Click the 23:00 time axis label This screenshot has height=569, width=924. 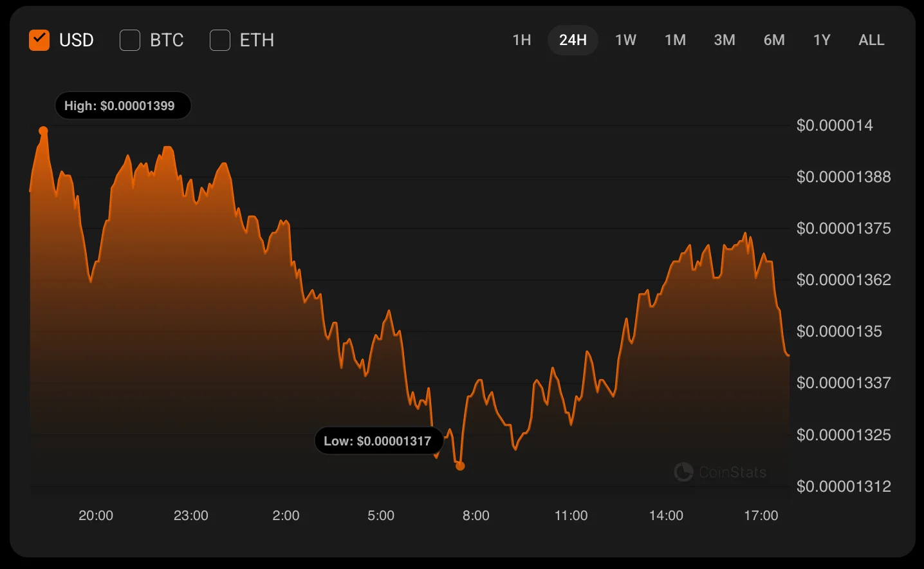[x=191, y=516]
